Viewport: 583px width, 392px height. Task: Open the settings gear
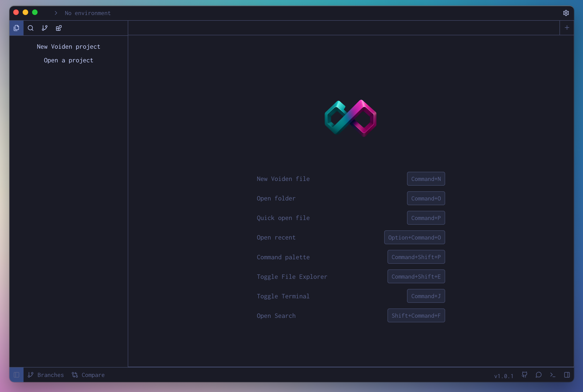click(566, 13)
